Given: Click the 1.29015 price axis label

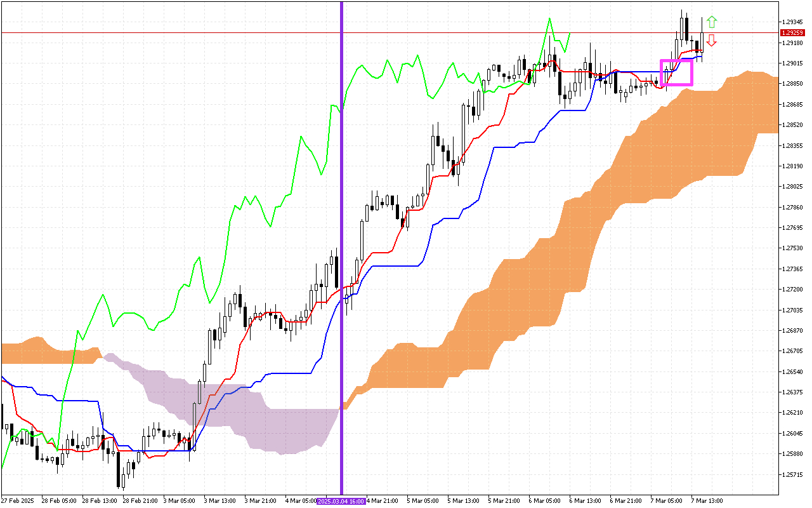Looking at the screenshot, I should tap(794, 63).
